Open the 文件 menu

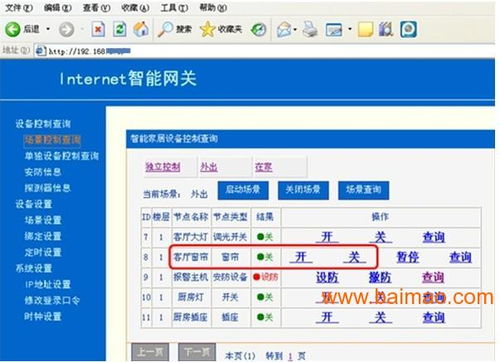[x=19, y=8]
